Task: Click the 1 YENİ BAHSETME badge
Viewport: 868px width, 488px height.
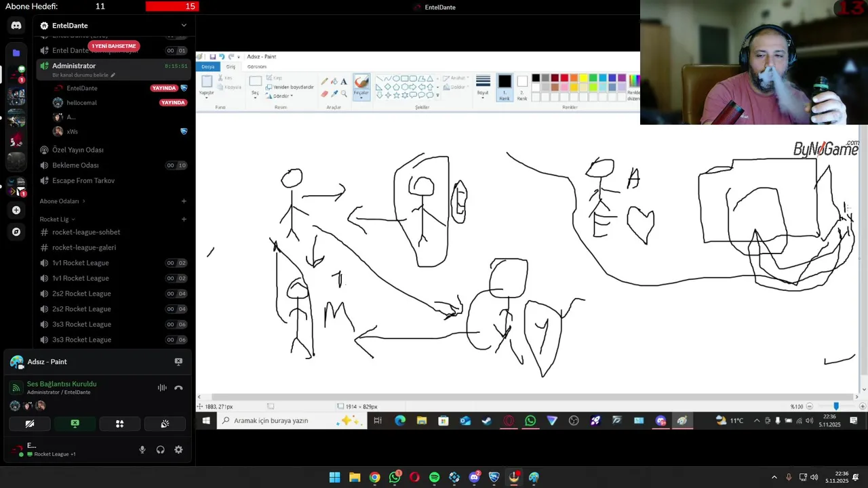Action: tap(114, 46)
